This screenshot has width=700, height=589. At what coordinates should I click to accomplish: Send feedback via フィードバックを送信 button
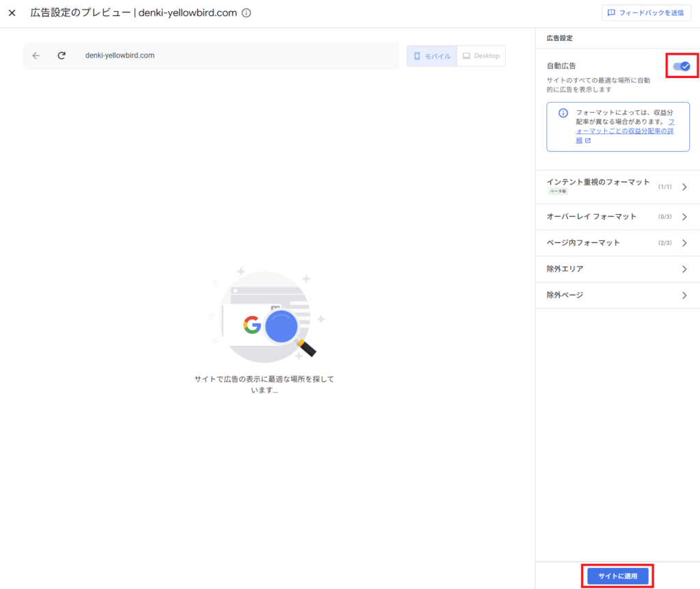click(x=647, y=12)
